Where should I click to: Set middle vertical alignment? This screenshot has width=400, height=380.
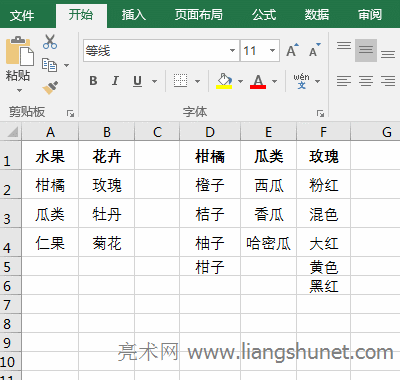coord(366,50)
